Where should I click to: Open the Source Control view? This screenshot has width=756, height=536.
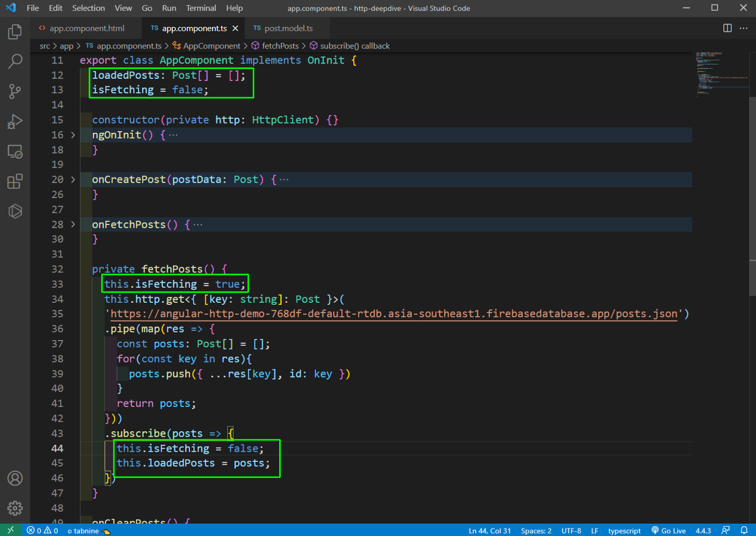(15, 91)
